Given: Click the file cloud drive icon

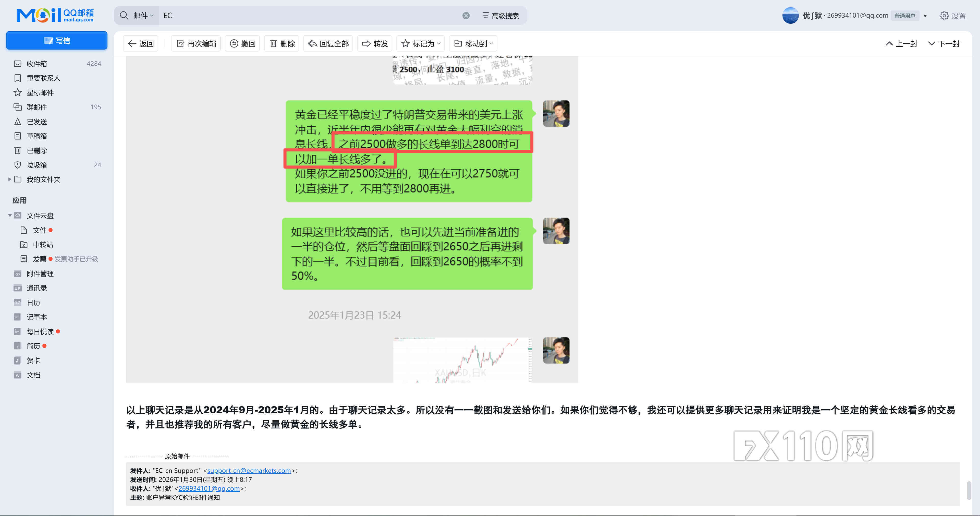Looking at the screenshot, I should pyautogui.click(x=18, y=215).
